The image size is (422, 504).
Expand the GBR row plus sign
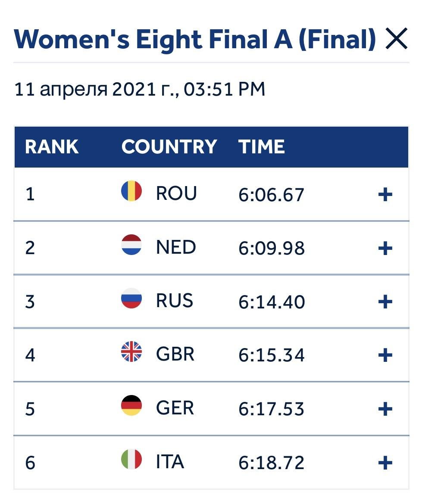[385, 355]
